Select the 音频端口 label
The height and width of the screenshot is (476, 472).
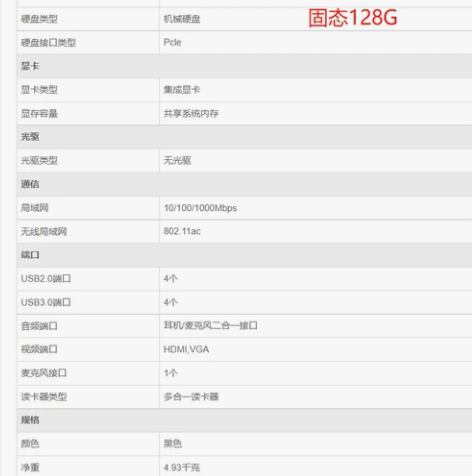39,326
